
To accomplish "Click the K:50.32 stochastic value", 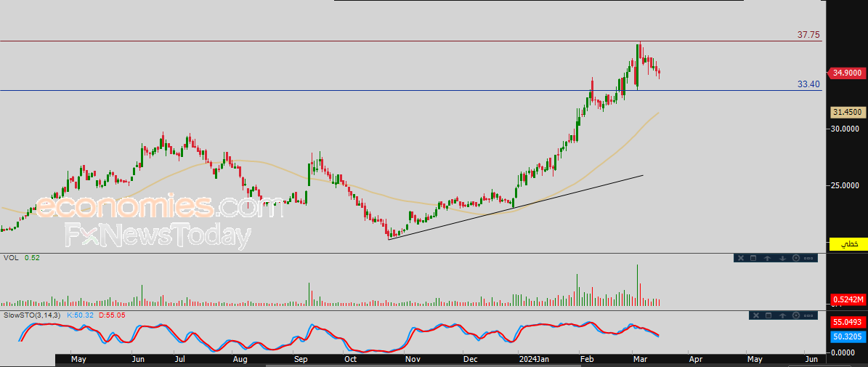I will point(81,315).
